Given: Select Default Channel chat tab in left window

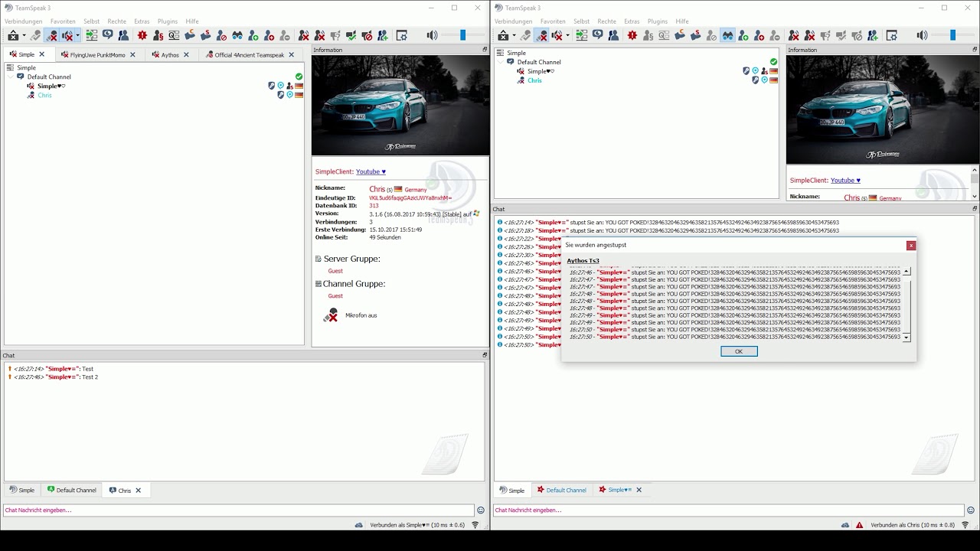Looking at the screenshot, I should pyautogui.click(x=72, y=490).
